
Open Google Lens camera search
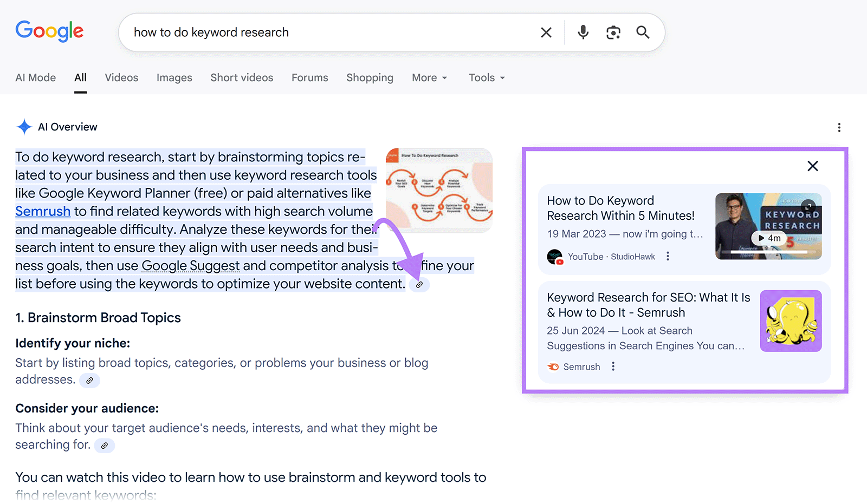tap(613, 32)
